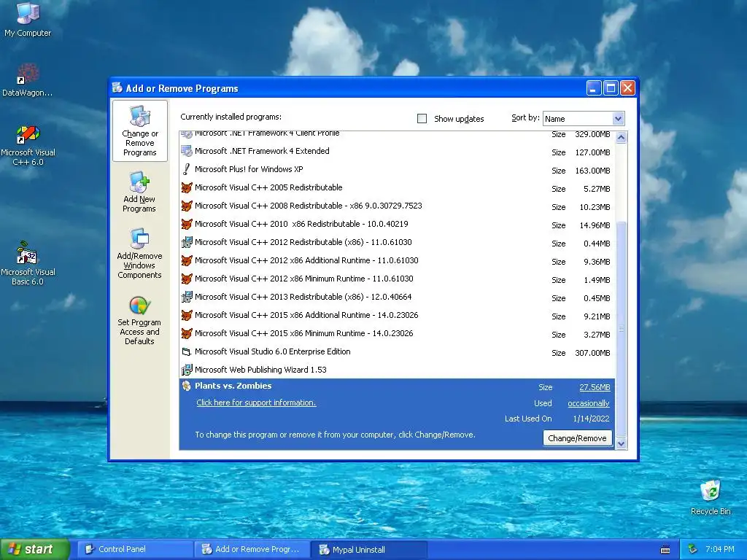Image resolution: width=747 pixels, height=560 pixels.
Task: Click Visual C++ 2012 x86 Additional Runtime icon
Action: (x=186, y=260)
